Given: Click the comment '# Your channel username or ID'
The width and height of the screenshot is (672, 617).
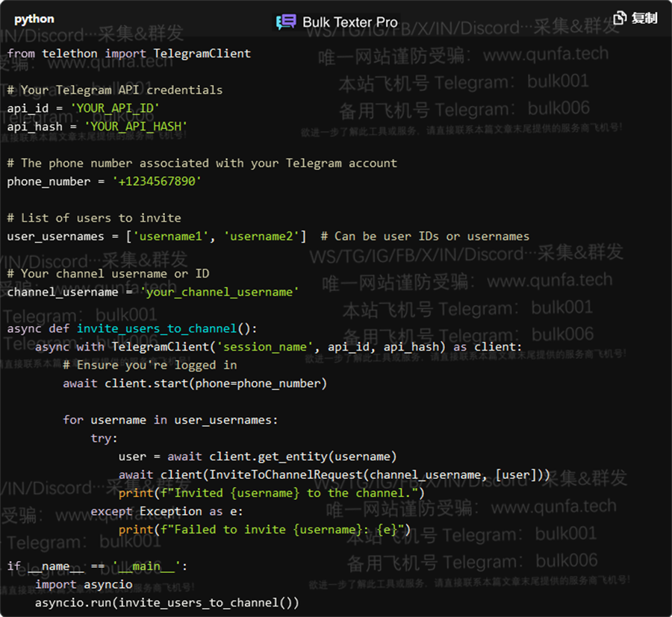Looking at the screenshot, I should pos(108,274).
